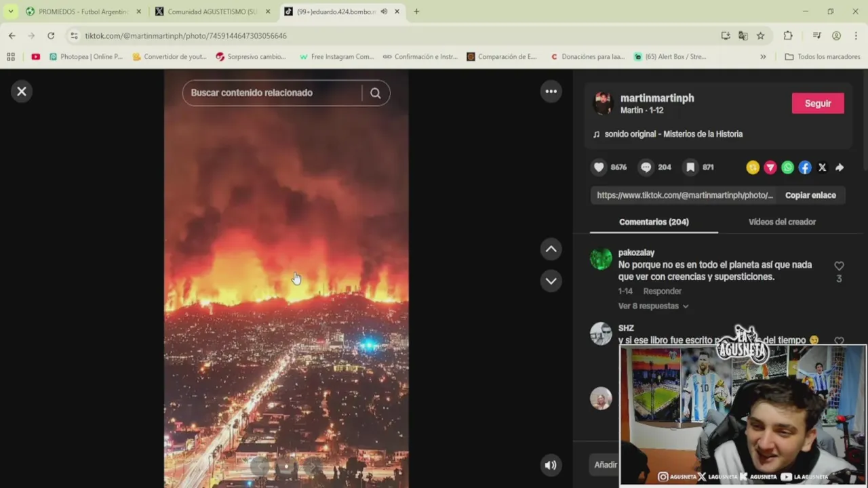868x488 pixels.
Task: Close the PROMIEDOS tab
Action: pyautogui.click(x=138, y=12)
